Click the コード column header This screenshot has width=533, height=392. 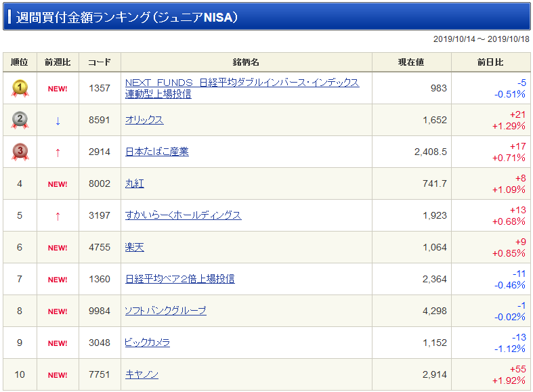pyautogui.click(x=100, y=62)
